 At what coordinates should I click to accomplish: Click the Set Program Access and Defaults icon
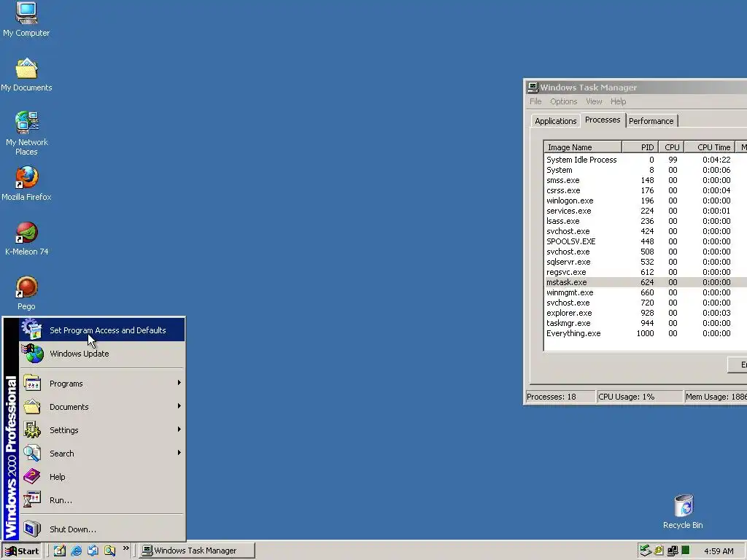coord(32,330)
